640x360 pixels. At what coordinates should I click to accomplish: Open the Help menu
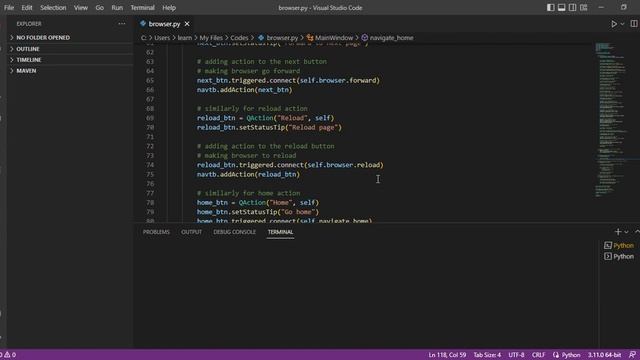point(169,8)
